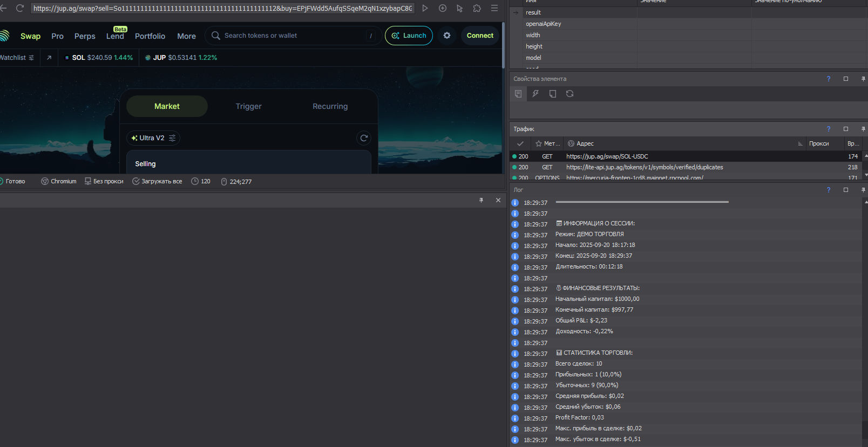Viewport: 868px width, 447px height.
Task: Click the Connect wallet button
Action: pos(480,36)
